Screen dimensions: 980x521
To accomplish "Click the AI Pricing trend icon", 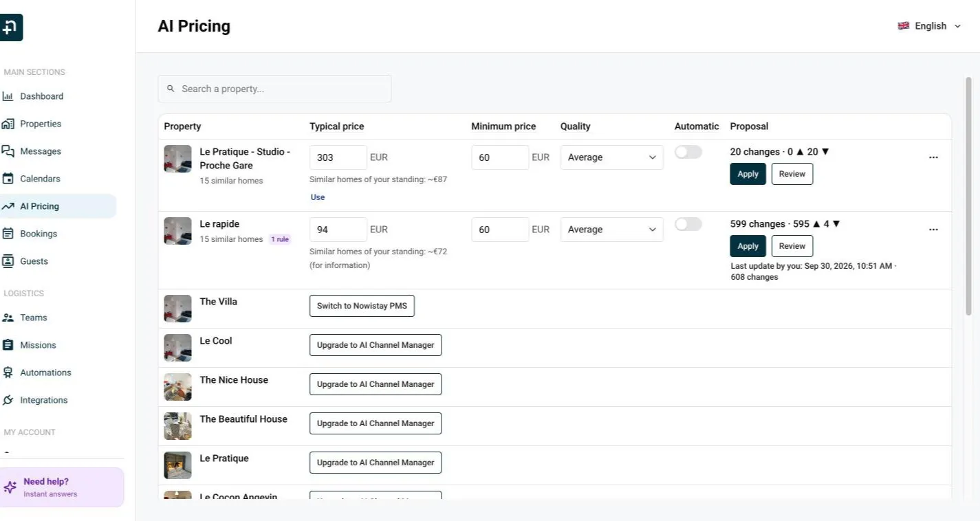I will click(8, 206).
